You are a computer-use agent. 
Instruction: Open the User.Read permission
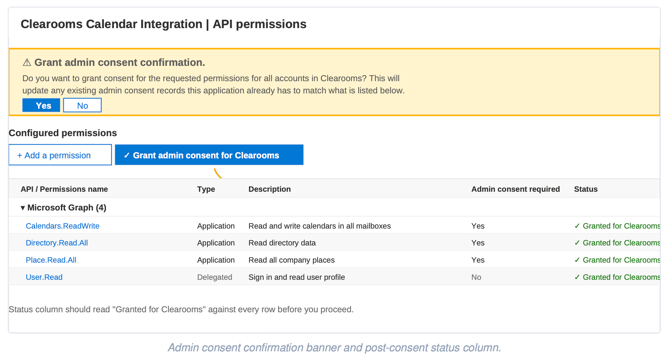tap(44, 277)
